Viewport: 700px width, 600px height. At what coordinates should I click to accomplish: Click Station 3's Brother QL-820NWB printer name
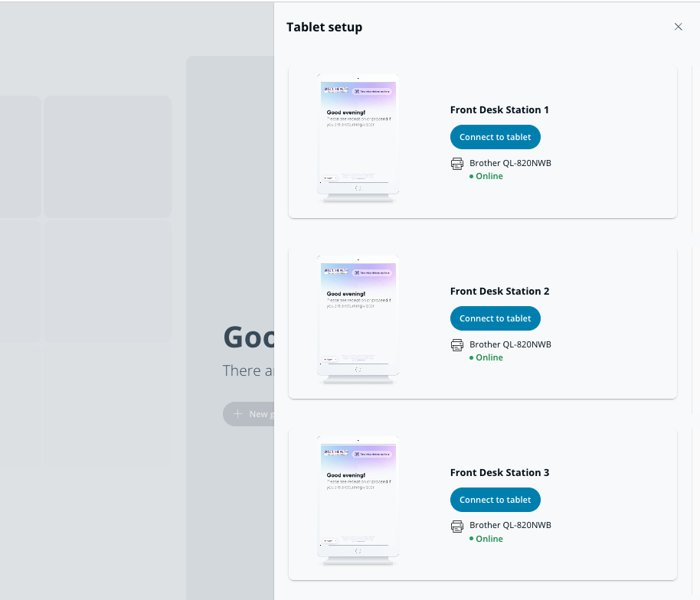[x=510, y=526]
